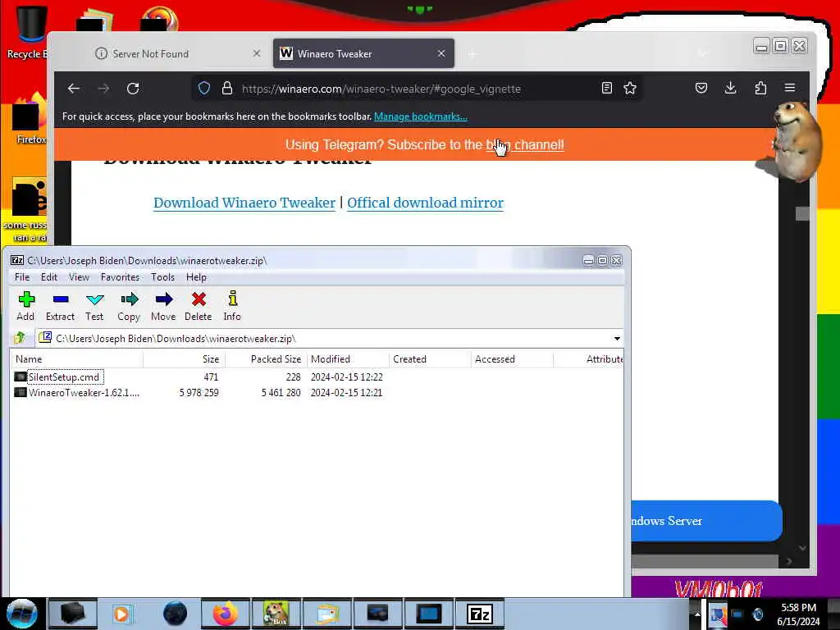Bookmark this page with the star icon
This screenshot has width=840, height=630.
(630, 89)
